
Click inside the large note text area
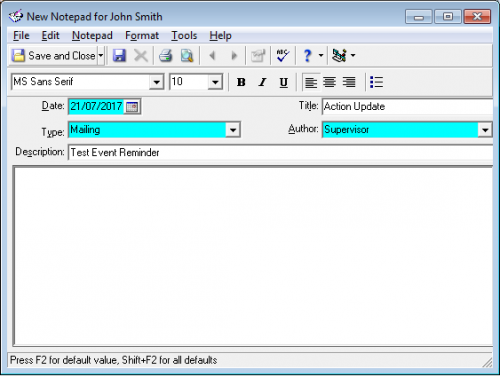pos(253,256)
